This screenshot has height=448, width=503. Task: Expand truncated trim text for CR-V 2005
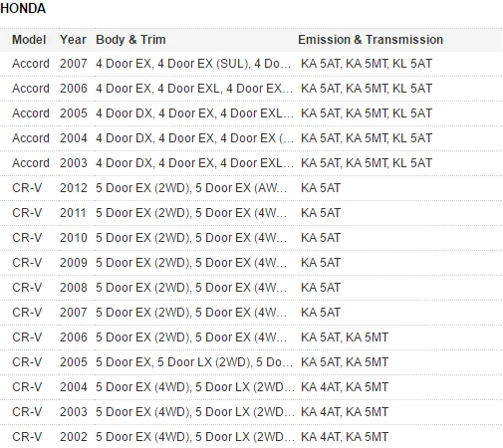(194, 362)
